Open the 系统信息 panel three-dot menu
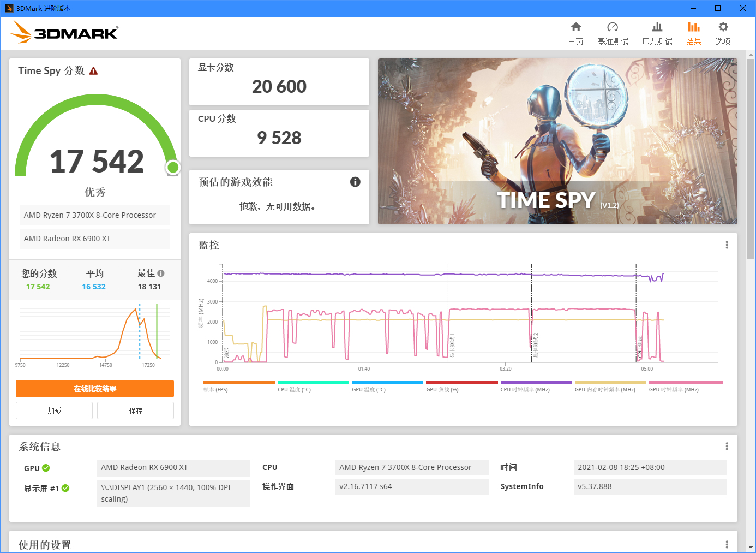 727,447
